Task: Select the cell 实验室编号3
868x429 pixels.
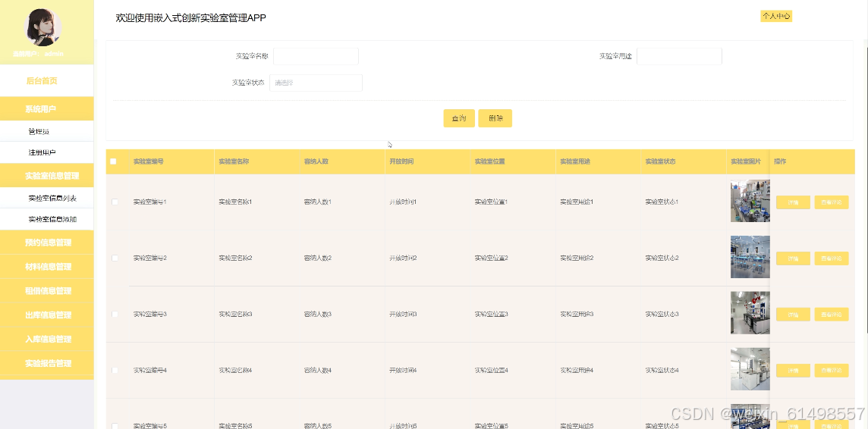Action: click(x=150, y=314)
